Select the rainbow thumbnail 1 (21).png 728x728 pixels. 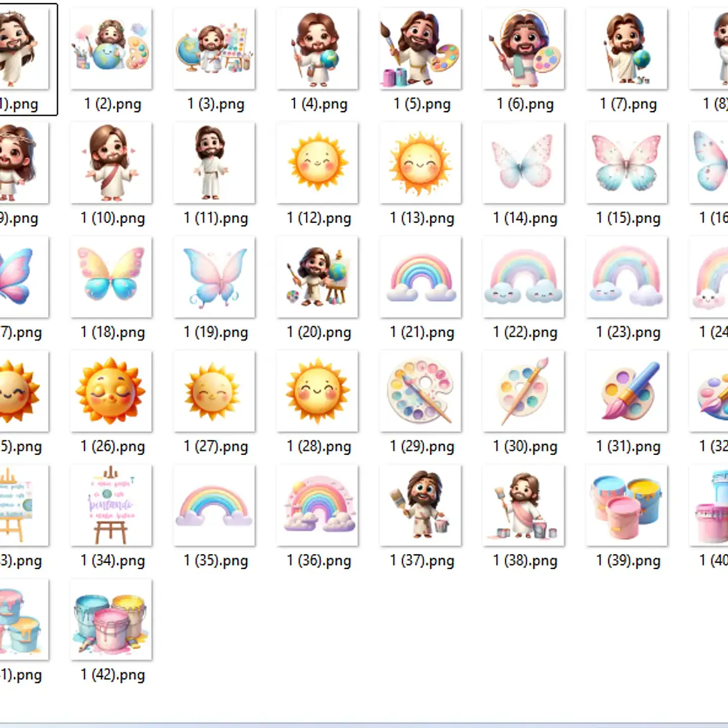(x=420, y=277)
